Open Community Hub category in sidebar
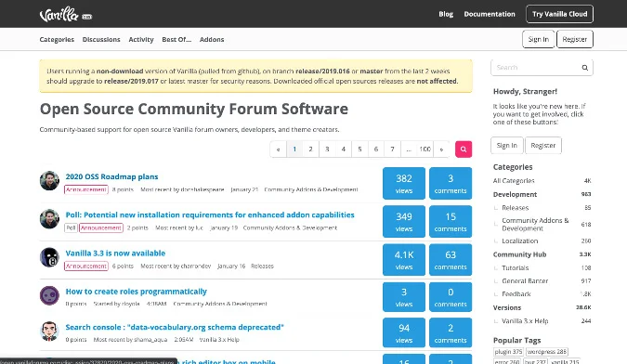The image size is (627, 364). (519, 254)
